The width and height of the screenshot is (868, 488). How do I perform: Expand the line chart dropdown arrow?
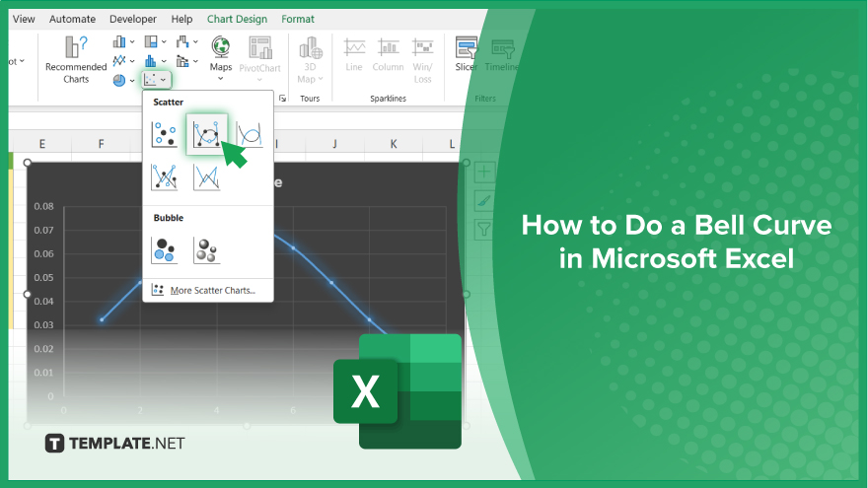pyautogui.click(x=132, y=61)
